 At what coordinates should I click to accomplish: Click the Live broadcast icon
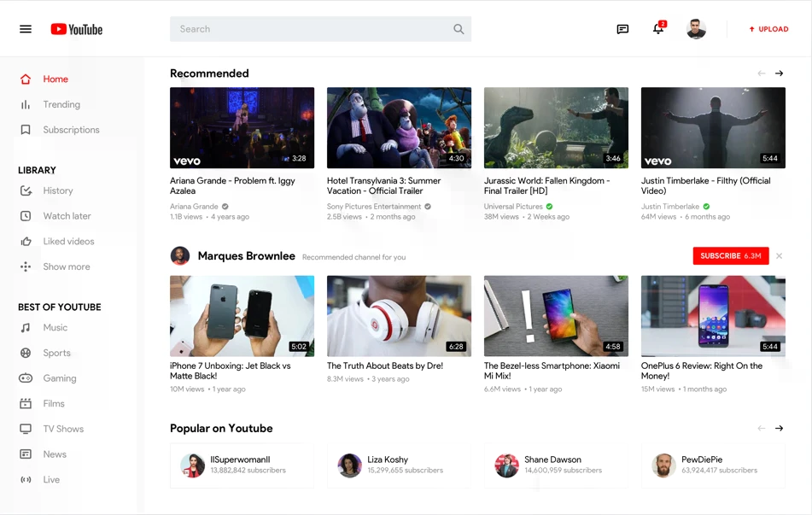pyautogui.click(x=26, y=479)
